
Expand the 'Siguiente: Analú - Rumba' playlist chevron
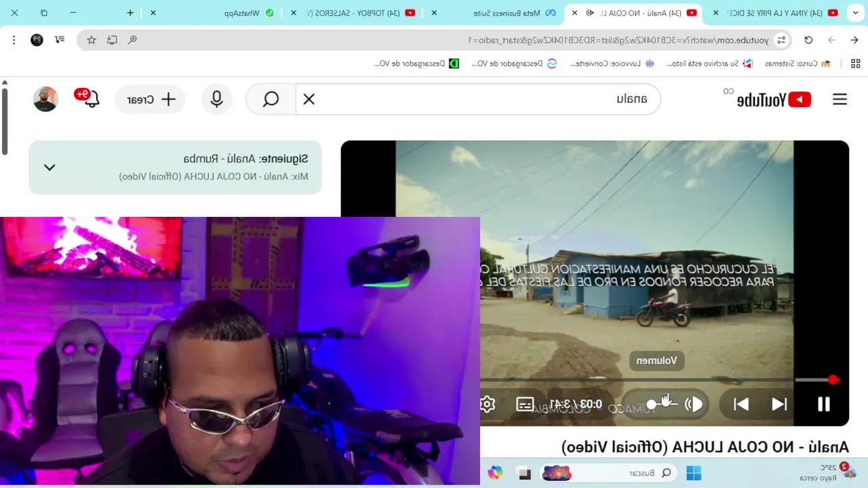50,167
